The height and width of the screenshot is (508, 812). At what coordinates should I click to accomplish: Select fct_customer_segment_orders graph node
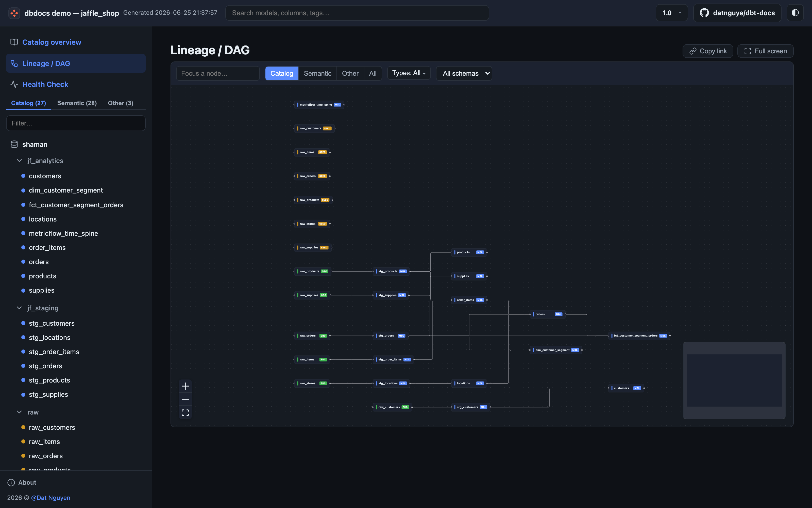coord(639,336)
